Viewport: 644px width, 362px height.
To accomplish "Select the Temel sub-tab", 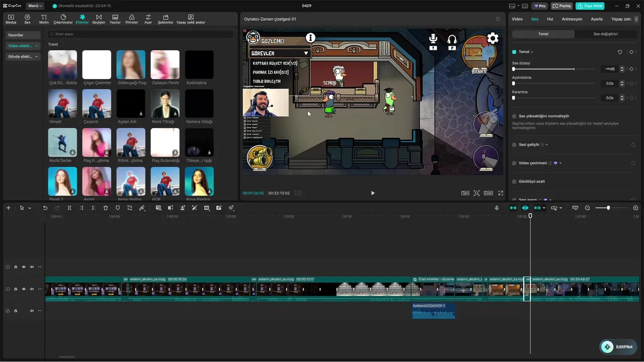I will pyautogui.click(x=543, y=34).
